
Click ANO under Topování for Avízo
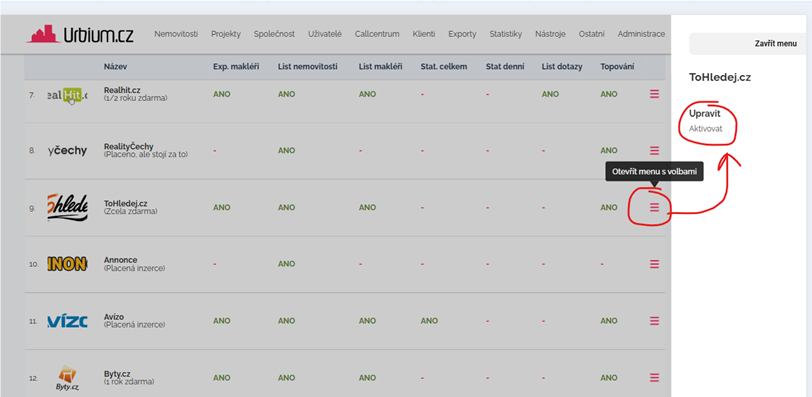point(609,321)
